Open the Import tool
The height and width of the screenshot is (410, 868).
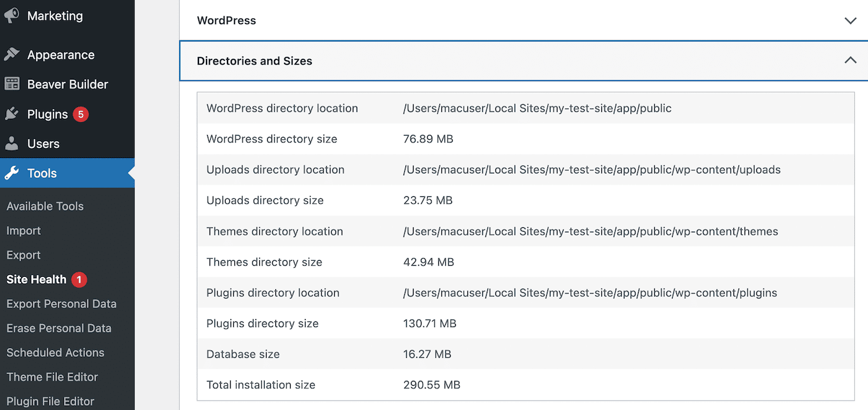(23, 230)
